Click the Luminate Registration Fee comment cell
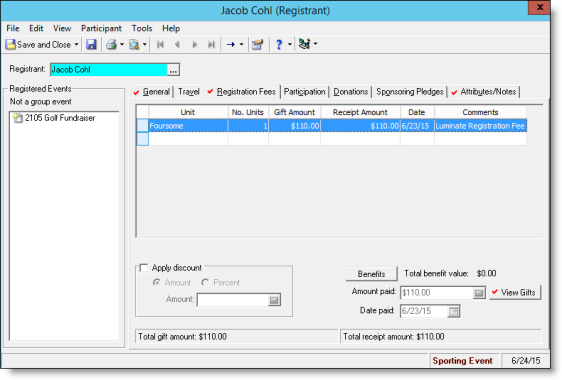The width and height of the screenshot is (562, 380). click(480, 126)
